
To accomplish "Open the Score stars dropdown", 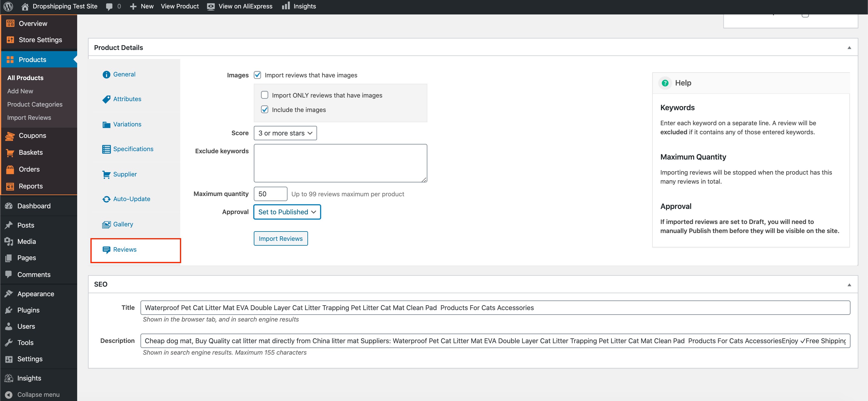I will [x=285, y=133].
